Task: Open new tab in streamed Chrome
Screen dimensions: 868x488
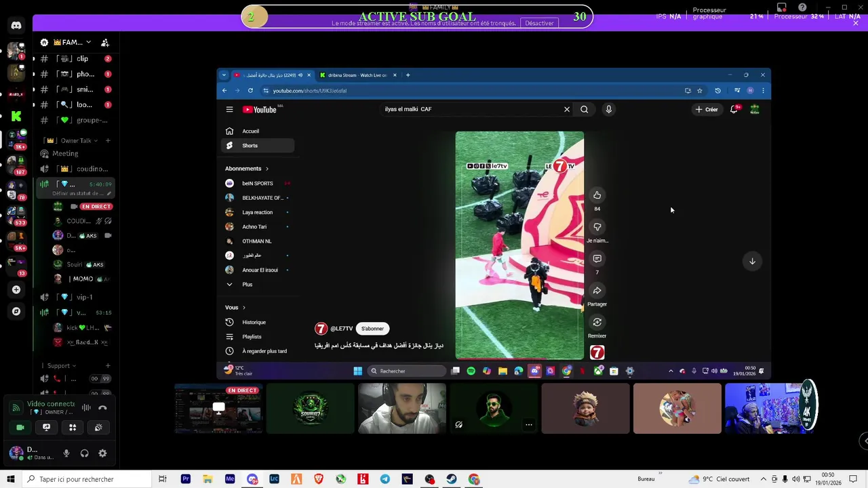Action: [408, 75]
